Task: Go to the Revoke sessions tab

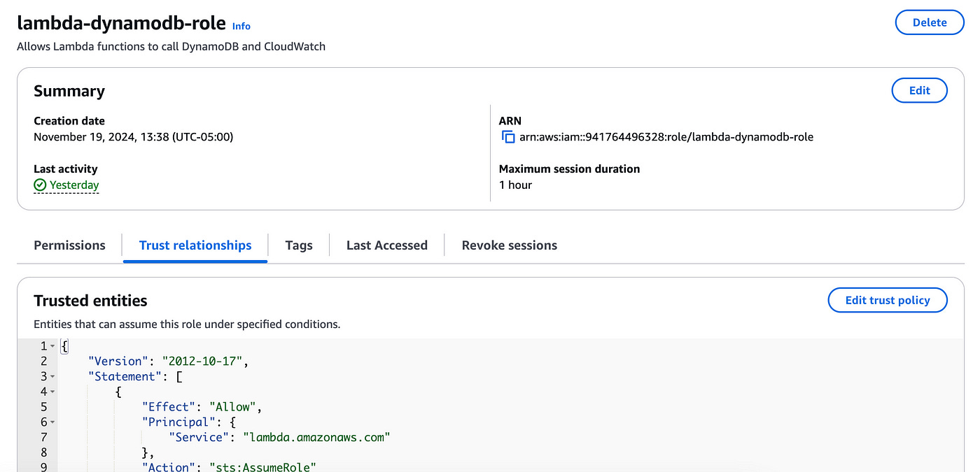Action: pos(510,245)
